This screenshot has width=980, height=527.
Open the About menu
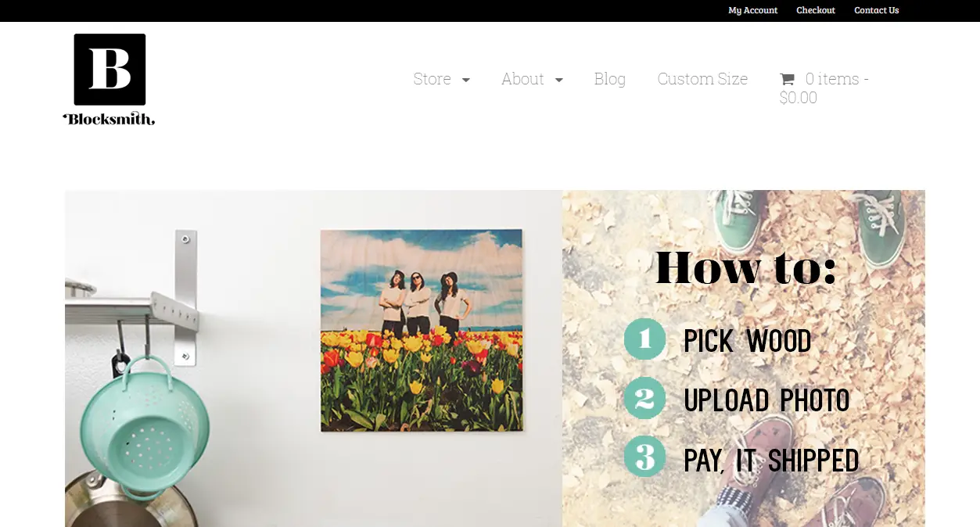click(x=522, y=79)
